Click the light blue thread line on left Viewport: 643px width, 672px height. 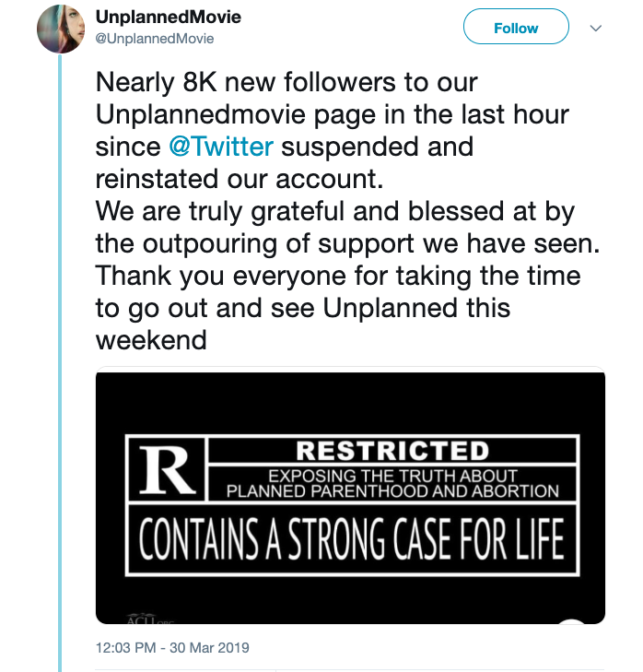[x=61, y=369]
